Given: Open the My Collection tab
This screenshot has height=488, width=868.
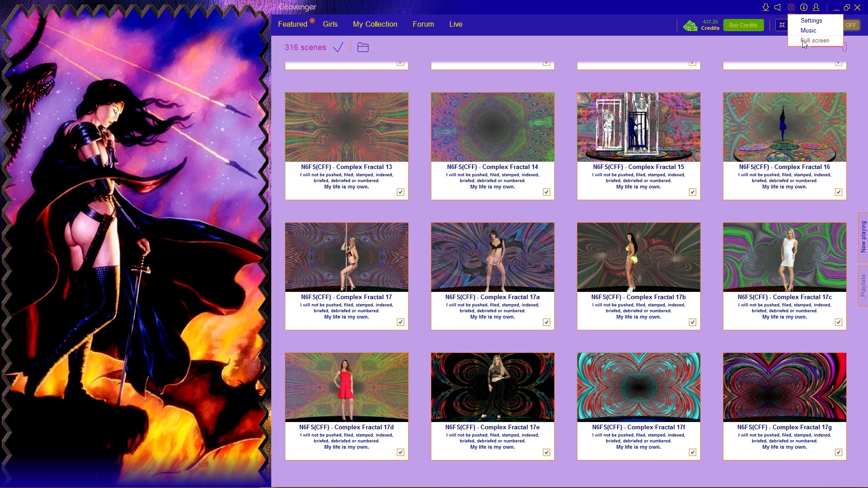Looking at the screenshot, I should (x=375, y=24).
